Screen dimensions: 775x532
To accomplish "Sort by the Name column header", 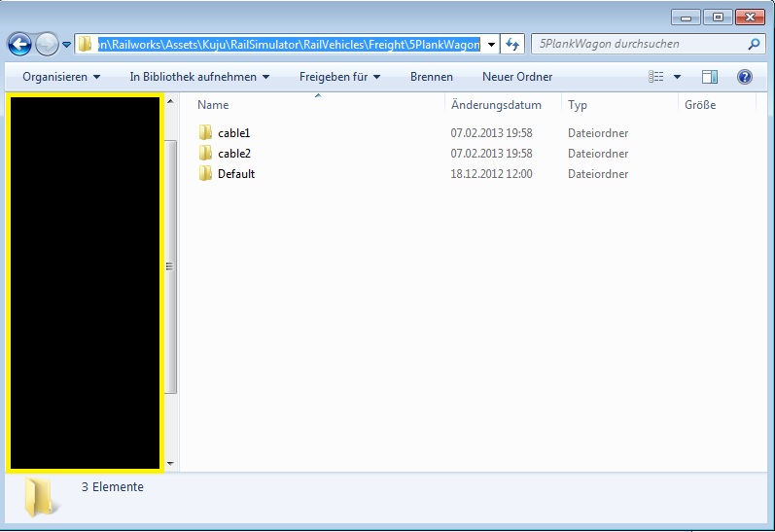I will tap(213, 105).
